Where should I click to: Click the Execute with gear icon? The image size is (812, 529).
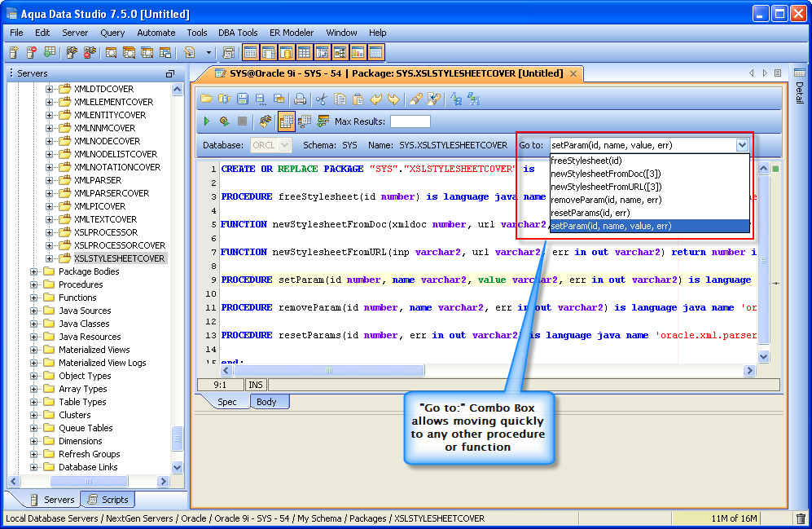coord(224,121)
